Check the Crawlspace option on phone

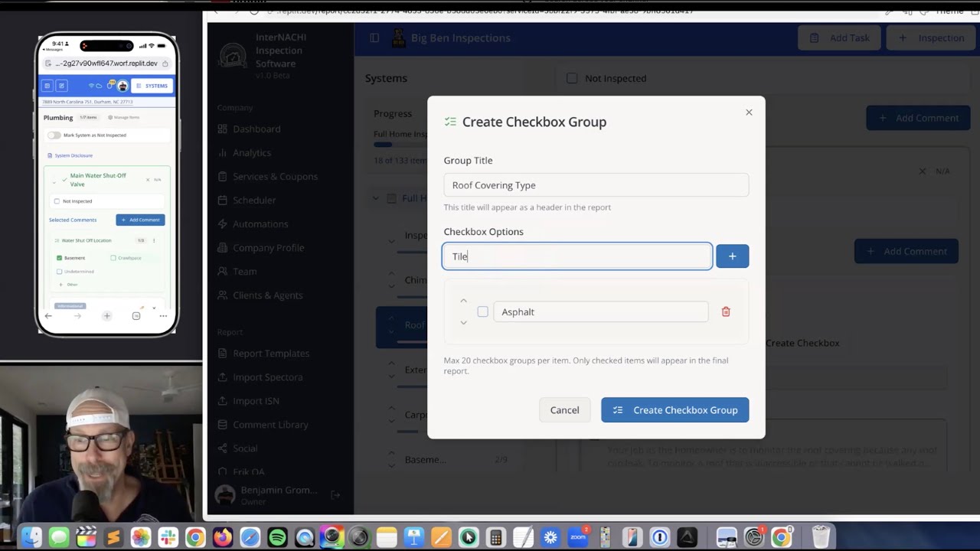(113, 258)
